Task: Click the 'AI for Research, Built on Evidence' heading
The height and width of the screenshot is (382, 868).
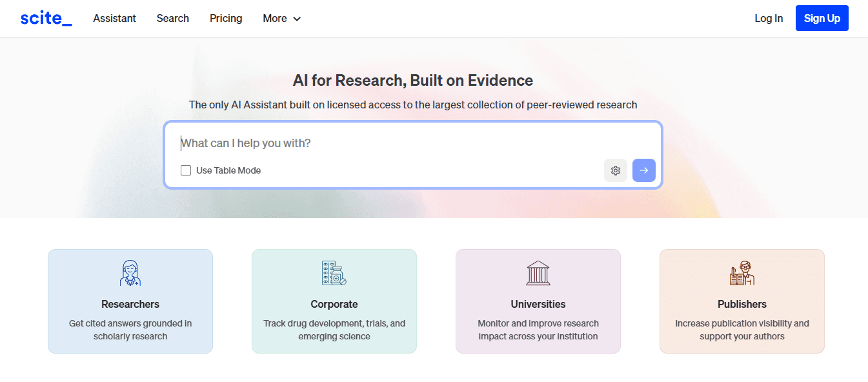Action: [x=413, y=81]
